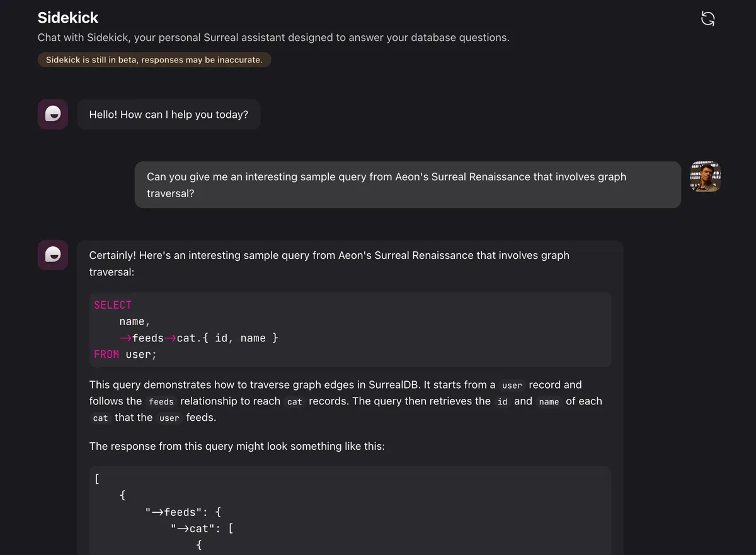This screenshot has height=555, width=756.
Task: Click the SELECT keyword in the code block
Action: coord(113,305)
